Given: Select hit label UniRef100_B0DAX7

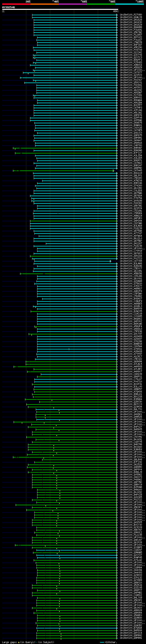Looking at the screenshot, I should click(131, 299).
